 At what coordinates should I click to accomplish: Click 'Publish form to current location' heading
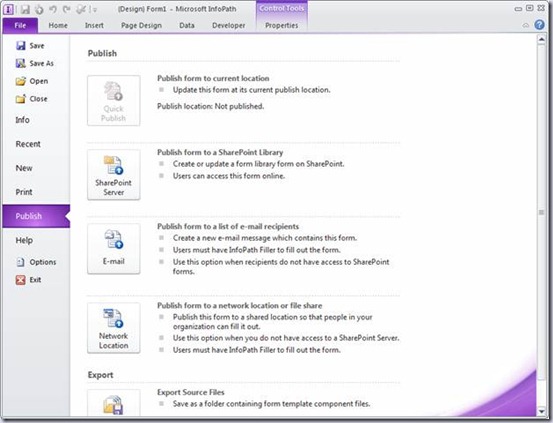(x=213, y=78)
